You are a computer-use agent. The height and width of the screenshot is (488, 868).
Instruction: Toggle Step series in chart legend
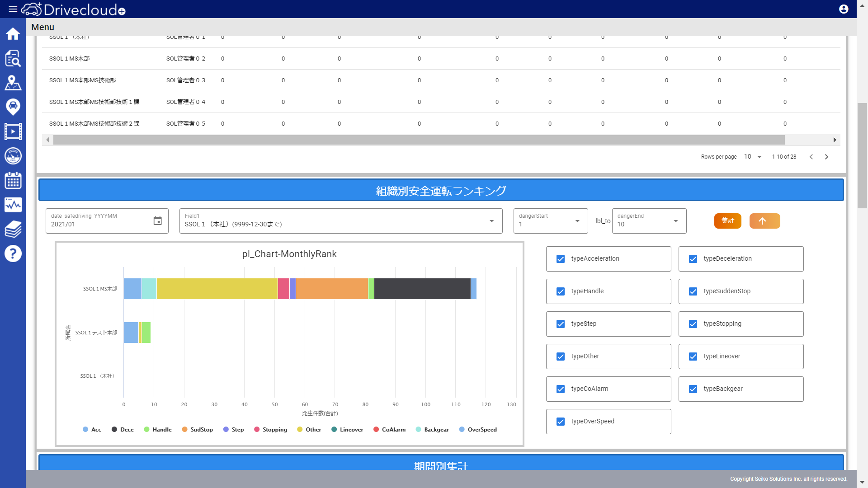click(233, 429)
